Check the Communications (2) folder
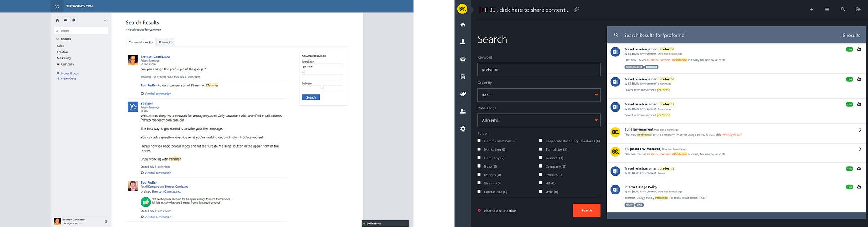The width and height of the screenshot is (868, 227). [479, 141]
